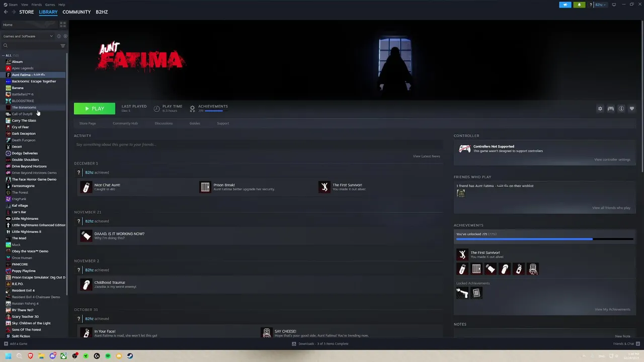
Task: Select Apex Legends in the library
Action: (23, 68)
